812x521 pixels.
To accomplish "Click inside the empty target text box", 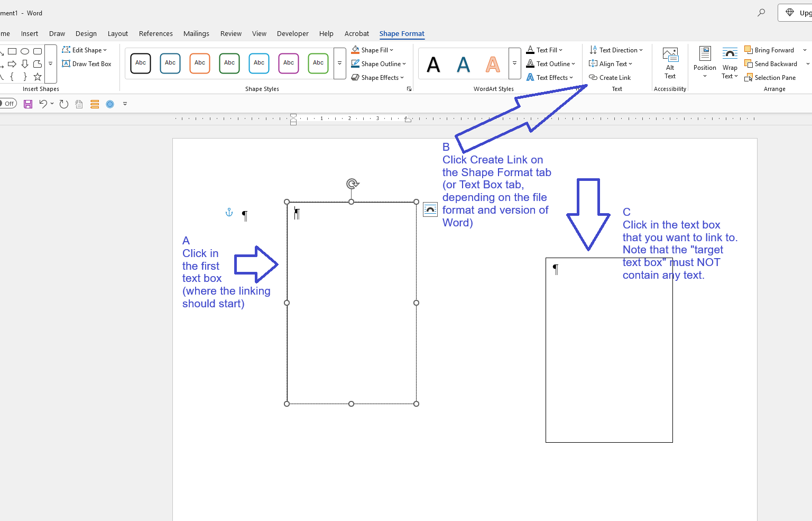I will tap(609, 350).
